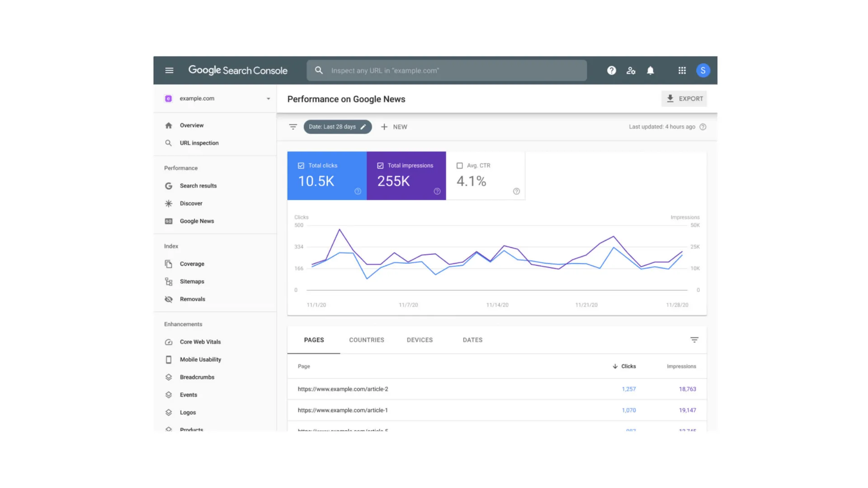The image size is (868, 488).
Task: Click the Google G Search results icon
Action: coord(169,186)
